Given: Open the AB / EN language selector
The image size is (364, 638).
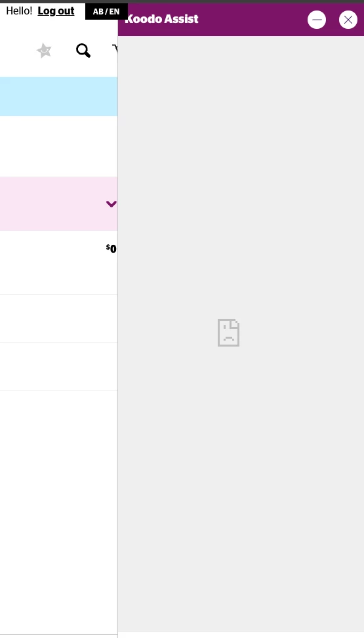Looking at the screenshot, I should click(106, 11).
